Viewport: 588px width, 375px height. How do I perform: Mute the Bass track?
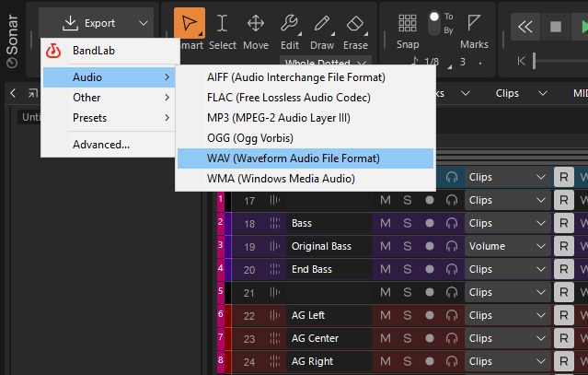386,223
